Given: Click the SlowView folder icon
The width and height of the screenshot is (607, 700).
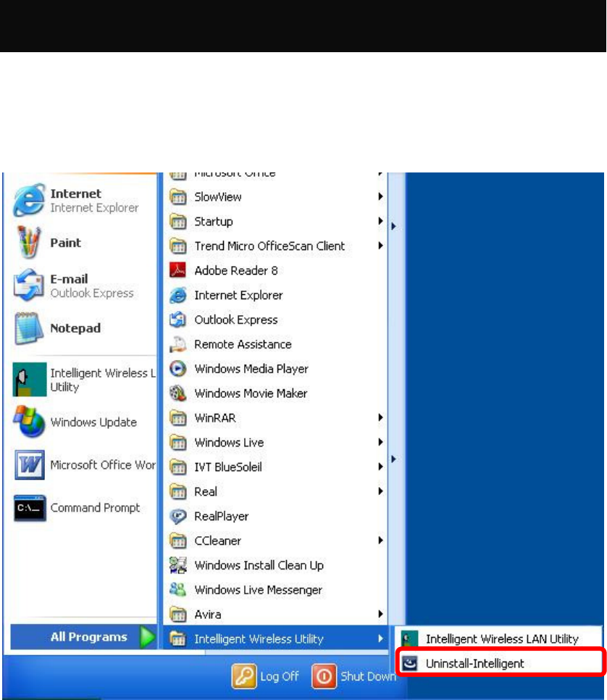Looking at the screenshot, I should tap(177, 196).
